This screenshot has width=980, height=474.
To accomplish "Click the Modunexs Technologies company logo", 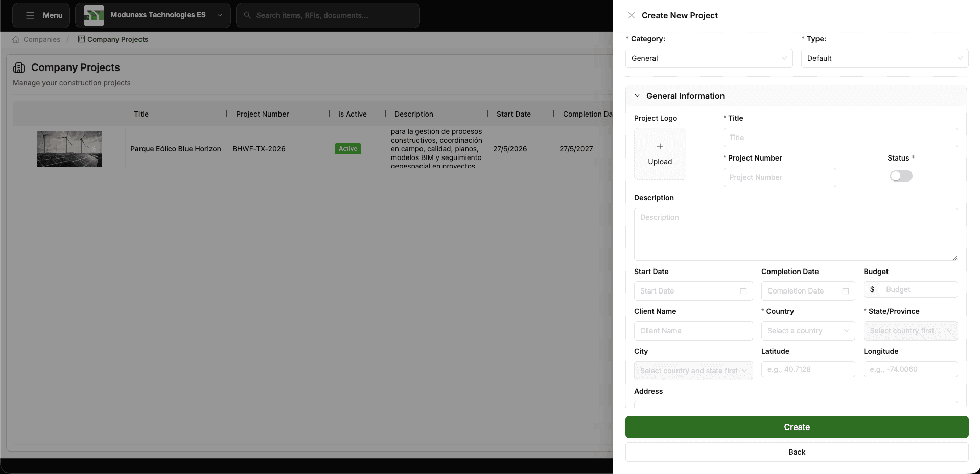I will point(94,15).
